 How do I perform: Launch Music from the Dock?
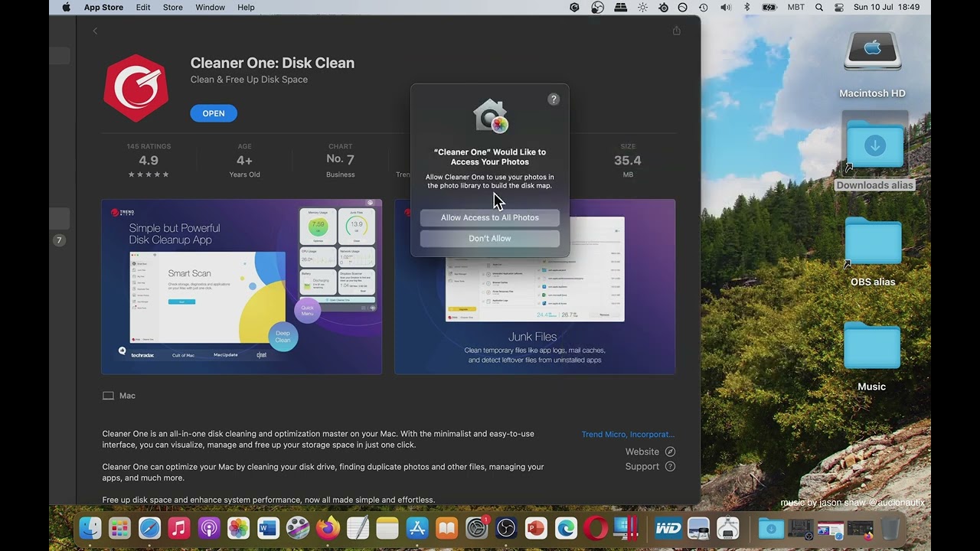[x=179, y=528]
